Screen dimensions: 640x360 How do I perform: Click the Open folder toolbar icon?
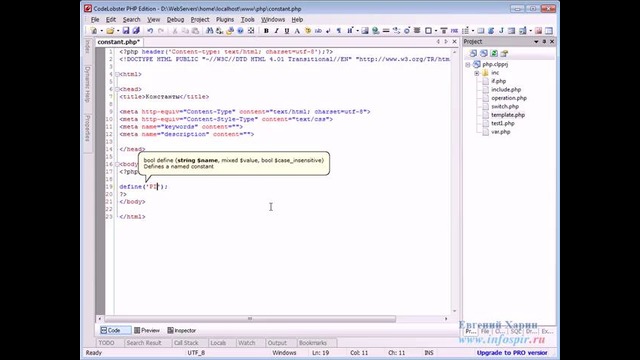pyautogui.click(x=110, y=31)
